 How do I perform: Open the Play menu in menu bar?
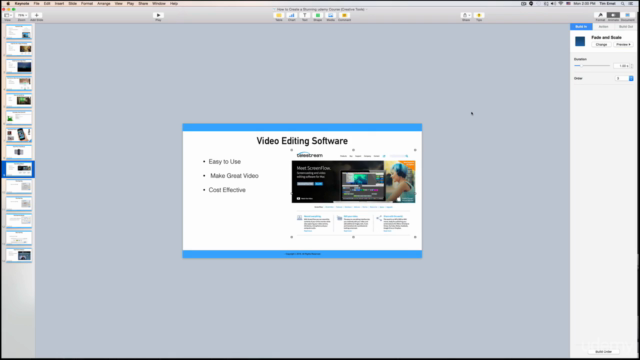[130, 3]
